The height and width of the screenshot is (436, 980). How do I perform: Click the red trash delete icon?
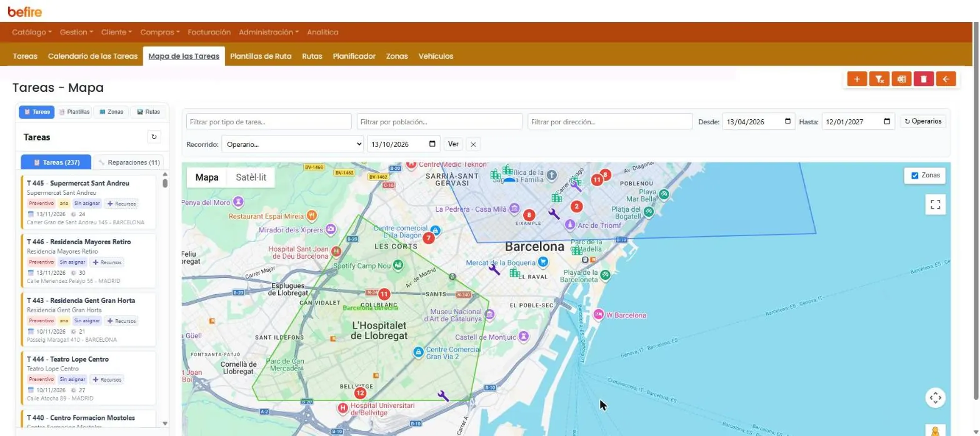click(x=924, y=79)
